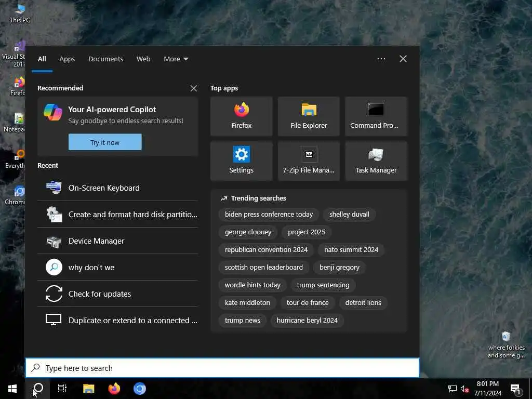Screen dimensions: 532x399
Task: Open the notification center icon
Action: 515,389
